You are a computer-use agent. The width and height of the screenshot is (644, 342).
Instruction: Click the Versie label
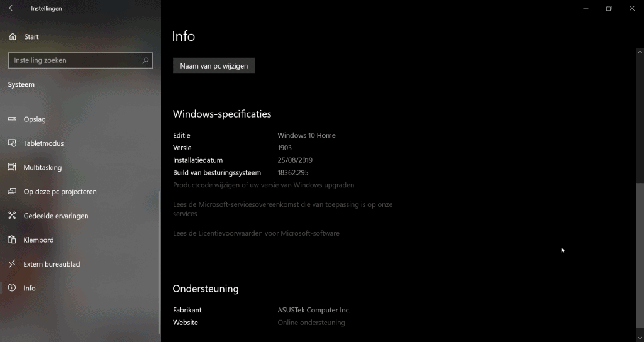click(x=182, y=148)
